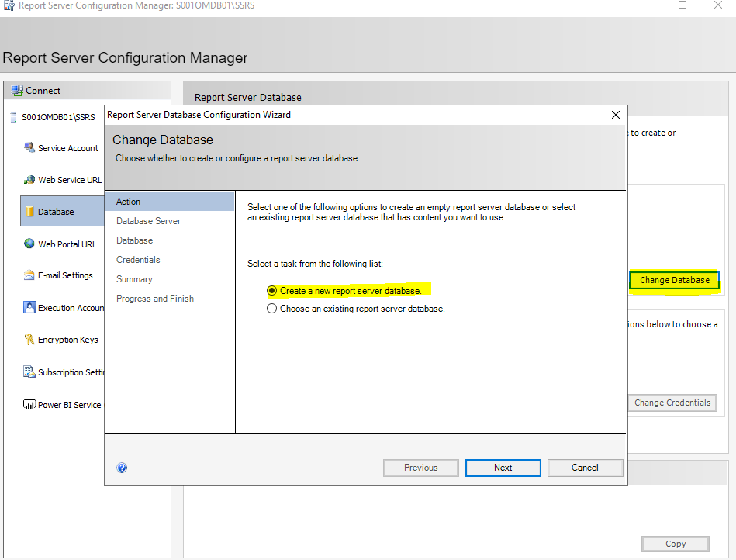This screenshot has width=736, height=560.
Task: Cancel the database configuration wizard
Action: coord(585,468)
